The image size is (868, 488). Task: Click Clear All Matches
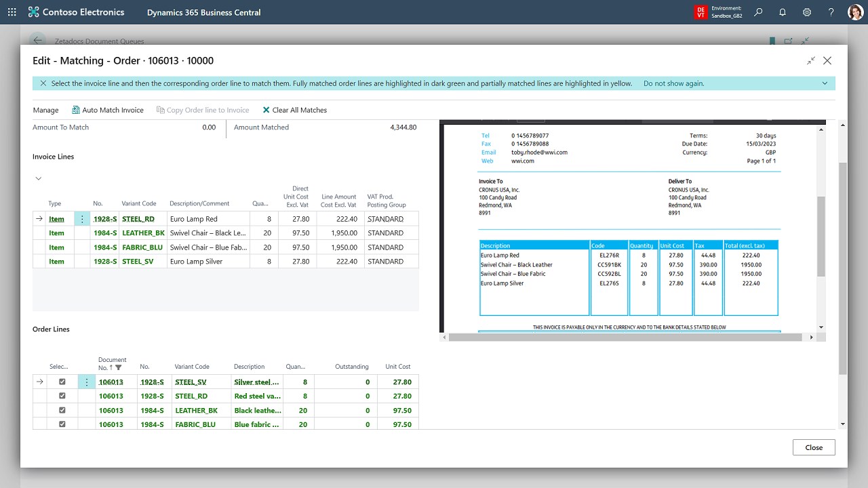[294, 110]
